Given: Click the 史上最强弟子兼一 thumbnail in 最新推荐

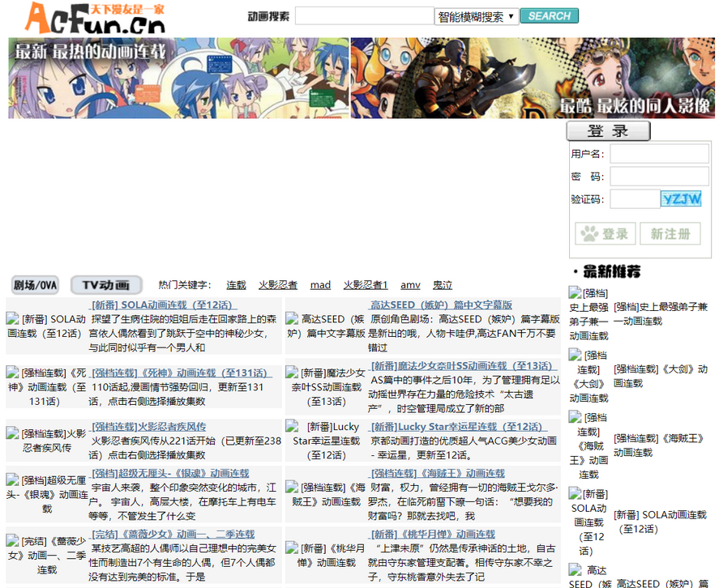Looking at the screenshot, I should (588, 314).
